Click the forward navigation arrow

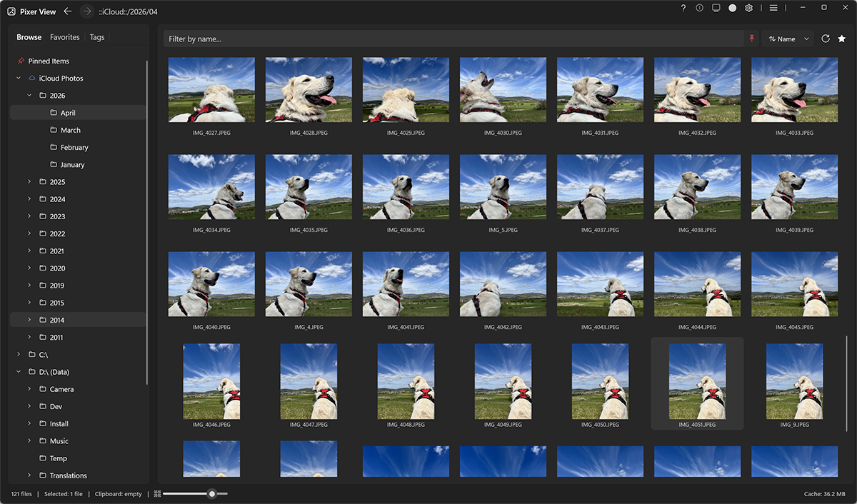[x=86, y=11]
